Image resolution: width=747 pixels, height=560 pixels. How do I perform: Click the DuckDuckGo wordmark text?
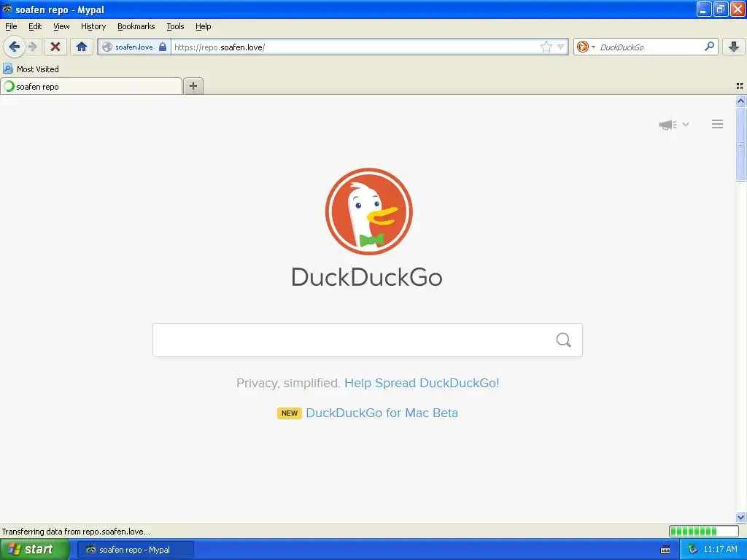pyautogui.click(x=367, y=277)
